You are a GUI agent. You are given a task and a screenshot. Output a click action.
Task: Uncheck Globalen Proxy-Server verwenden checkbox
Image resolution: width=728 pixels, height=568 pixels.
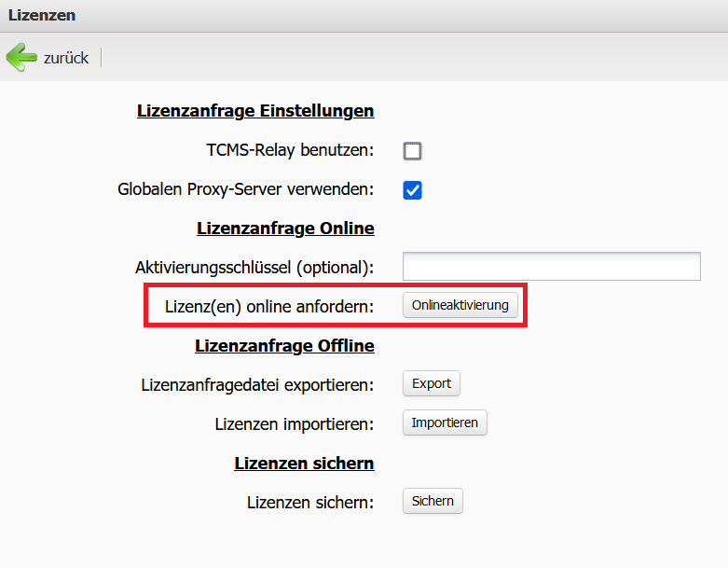(x=412, y=190)
